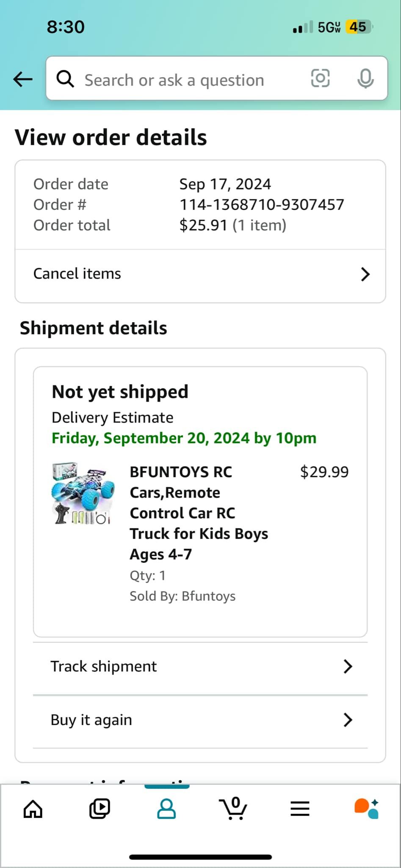Open camera lens visual search

320,78
